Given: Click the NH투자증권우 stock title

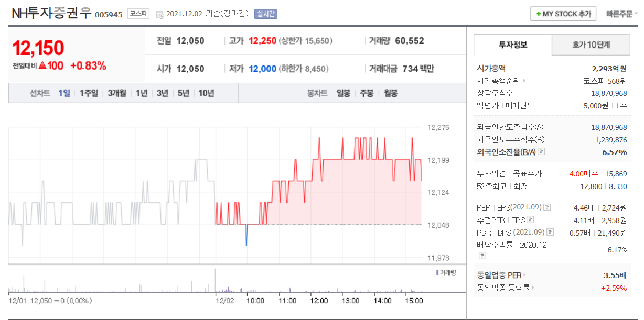Looking at the screenshot, I should pyautogui.click(x=51, y=14).
